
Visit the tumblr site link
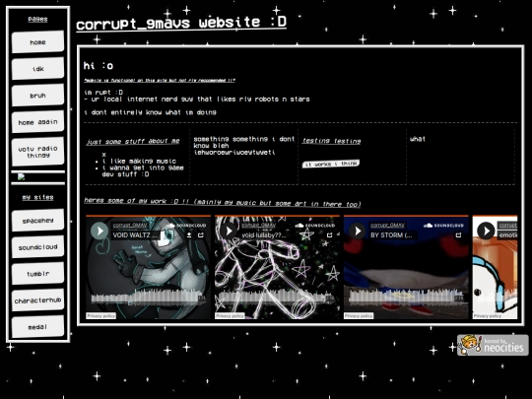pyautogui.click(x=37, y=274)
